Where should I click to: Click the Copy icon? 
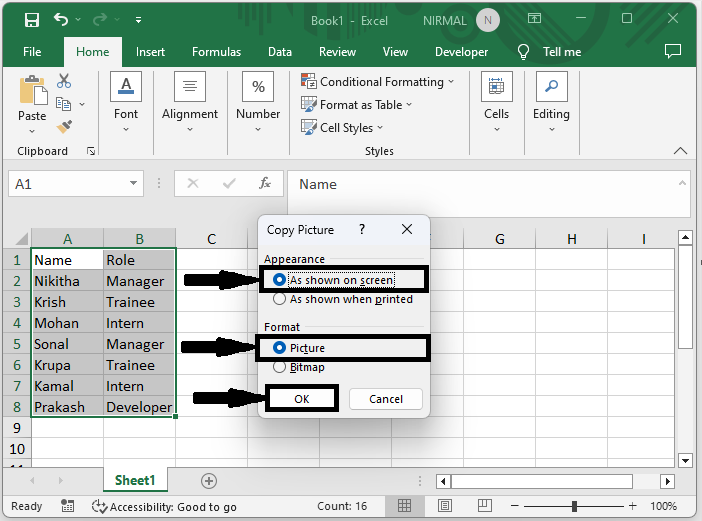click(x=64, y=104)
